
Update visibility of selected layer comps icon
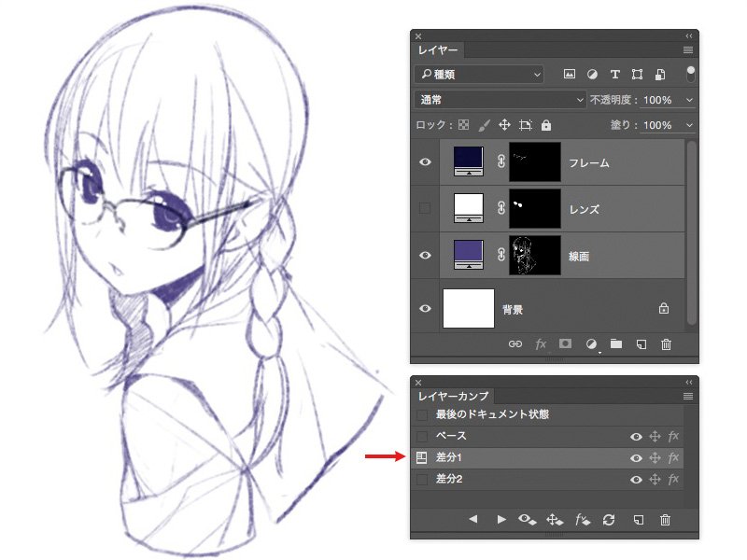(x=527, y=519)
